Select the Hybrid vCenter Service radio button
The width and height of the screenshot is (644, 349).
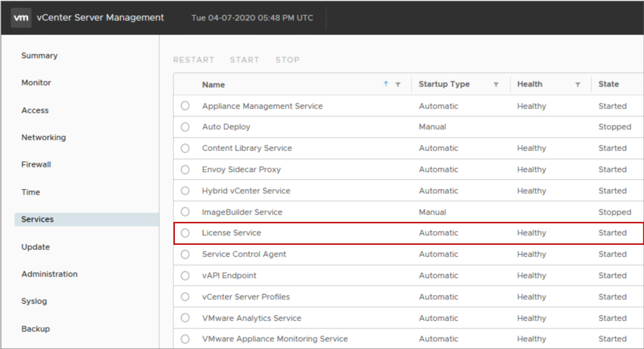click(x=185, y=191)
